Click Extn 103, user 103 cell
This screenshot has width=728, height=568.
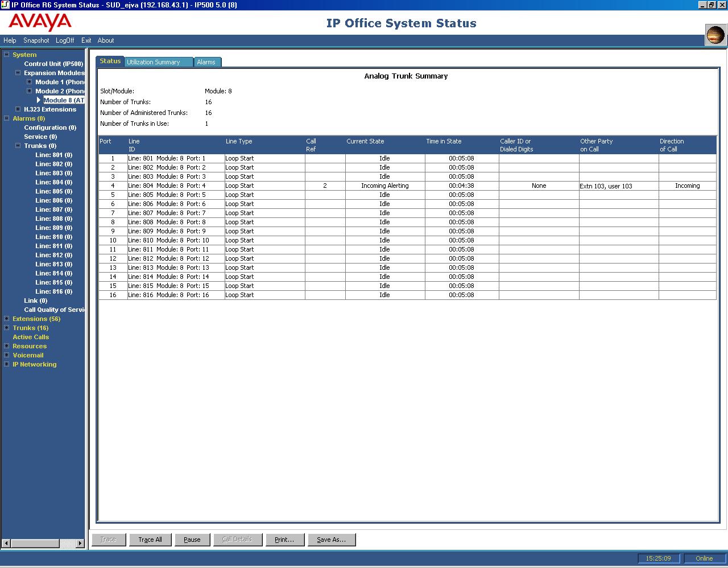coord(619,186)
